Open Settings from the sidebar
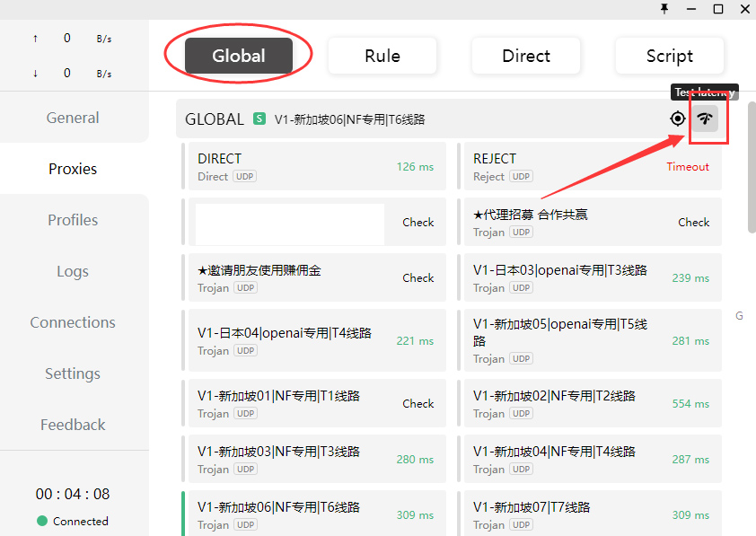 [73, 373]
